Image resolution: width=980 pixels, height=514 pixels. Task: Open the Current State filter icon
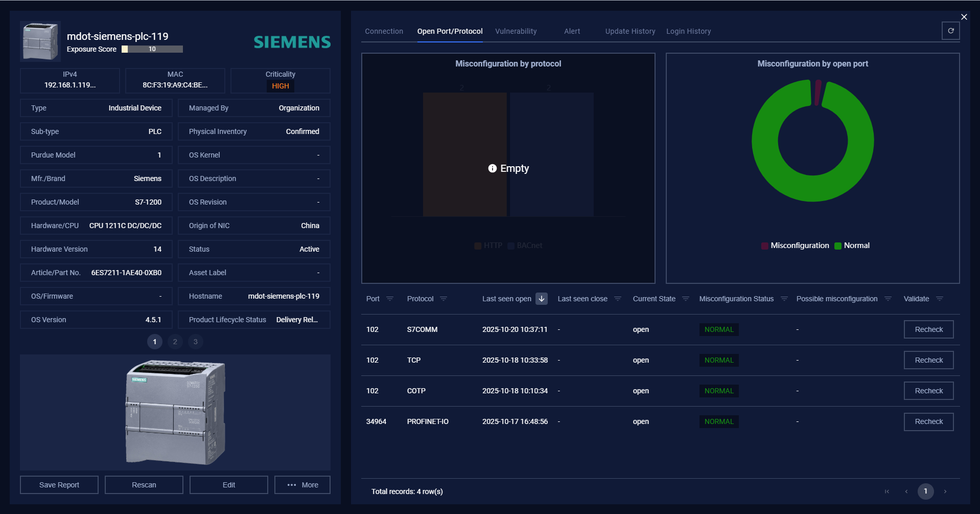686,299
